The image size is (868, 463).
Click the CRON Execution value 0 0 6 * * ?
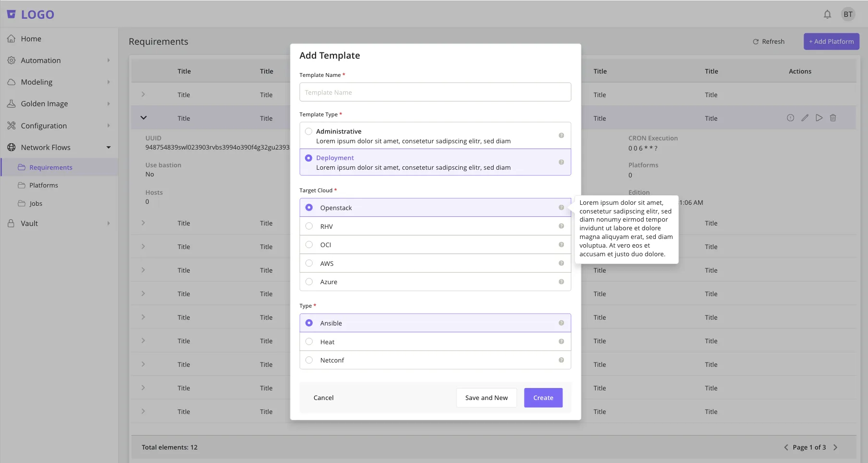click(643, 148)
